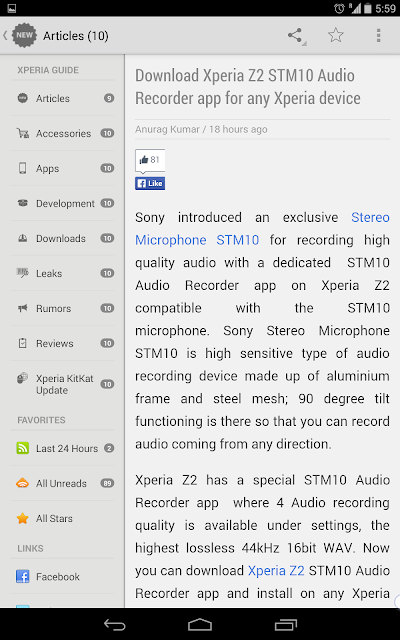Collapse the drawer via the NEW badge icon
400x640 pixels.
tap(24, 35)
